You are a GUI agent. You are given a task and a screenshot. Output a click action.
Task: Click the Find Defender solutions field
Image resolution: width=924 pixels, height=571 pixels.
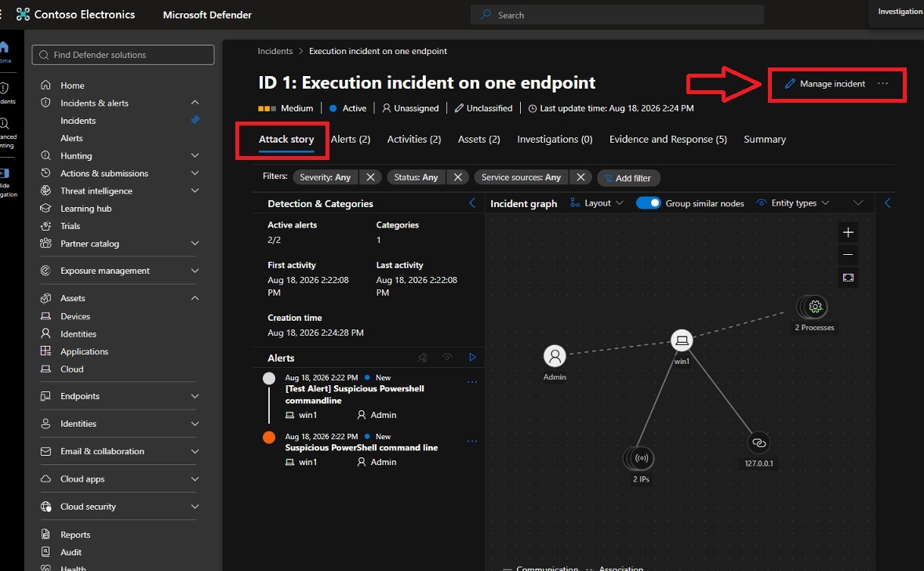(x=123, y=55)
